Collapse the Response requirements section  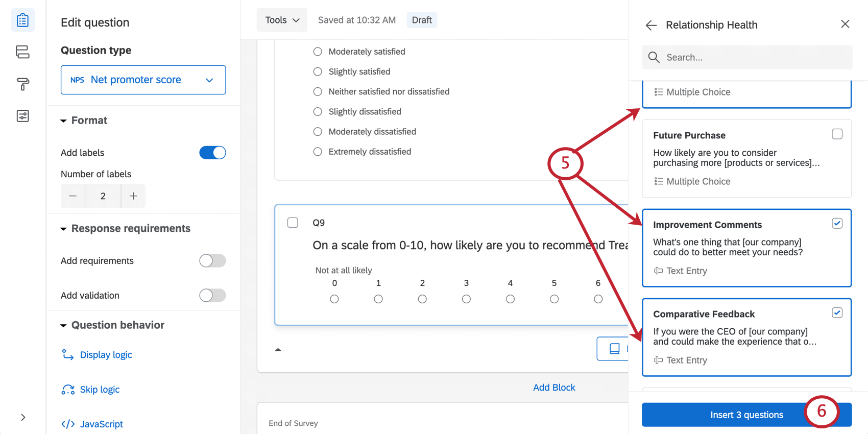[126, 228]
